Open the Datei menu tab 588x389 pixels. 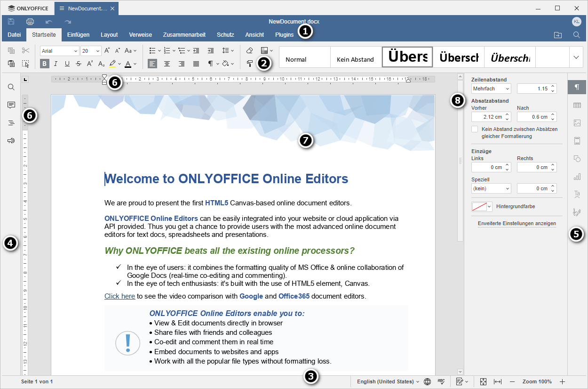[x=14, y=35]
